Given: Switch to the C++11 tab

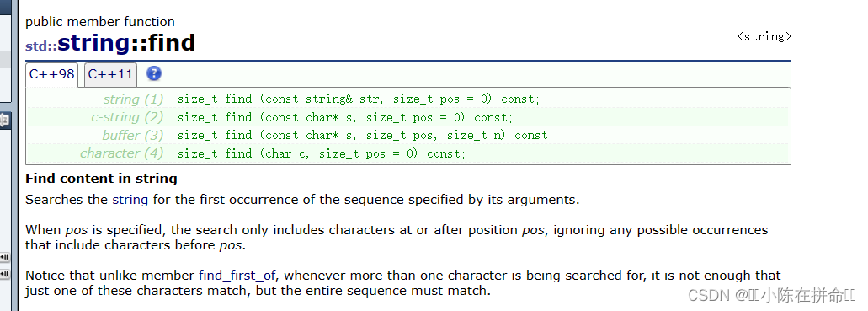Looking at the screenshot, I should point(111,73).
